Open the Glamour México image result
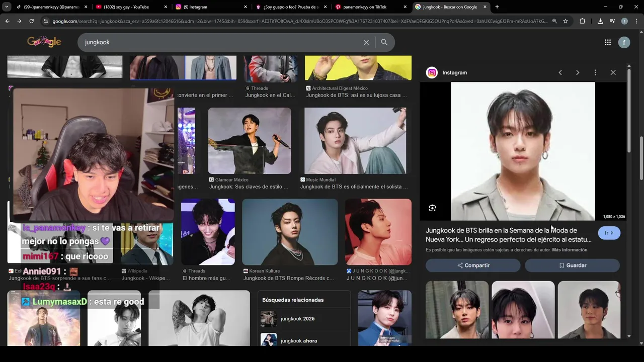644x362 pixels. (250, 141)
